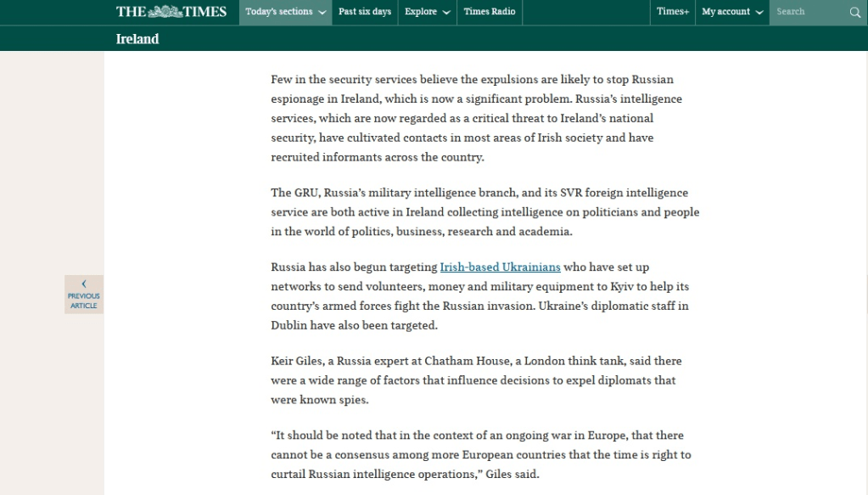The width and height of the screenshot is (868, 495).
Task: Click the chevron arrow beside Today's sections
Action: [322, 13]
